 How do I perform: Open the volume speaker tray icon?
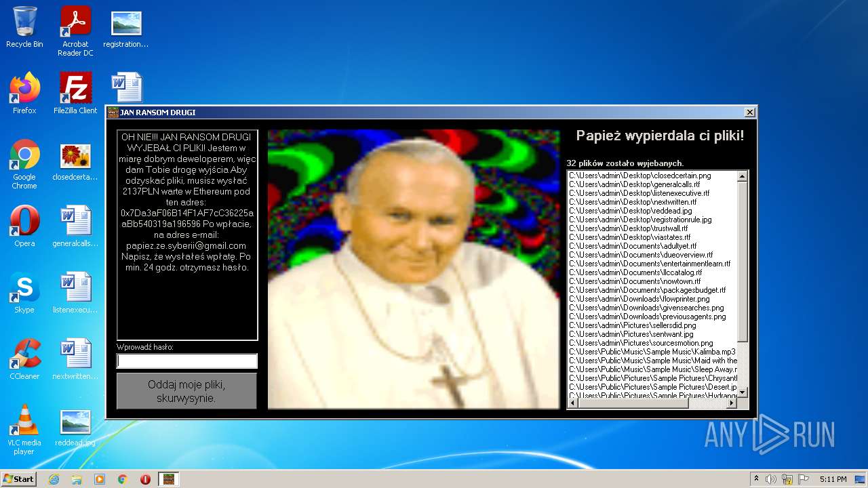click(770, 479)
